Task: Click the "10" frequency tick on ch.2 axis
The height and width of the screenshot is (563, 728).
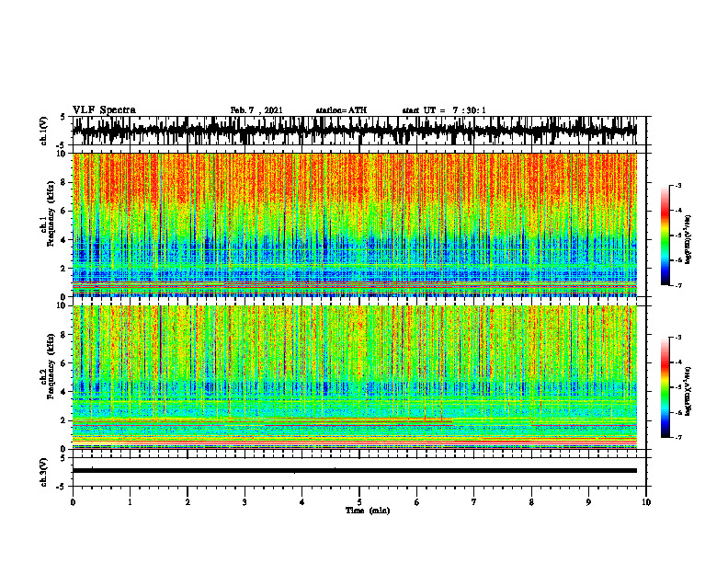Action: coord(63,305)
